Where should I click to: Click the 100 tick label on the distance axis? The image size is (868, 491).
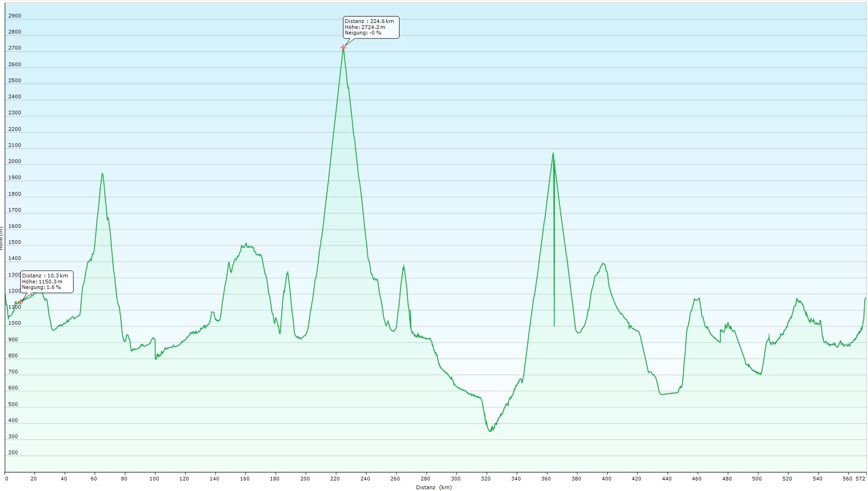point(154,479)
